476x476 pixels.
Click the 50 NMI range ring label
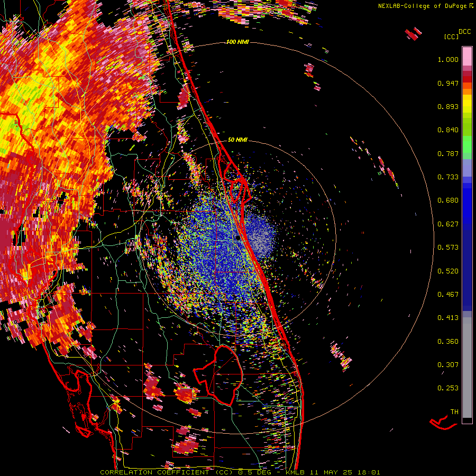click(237, 140)
